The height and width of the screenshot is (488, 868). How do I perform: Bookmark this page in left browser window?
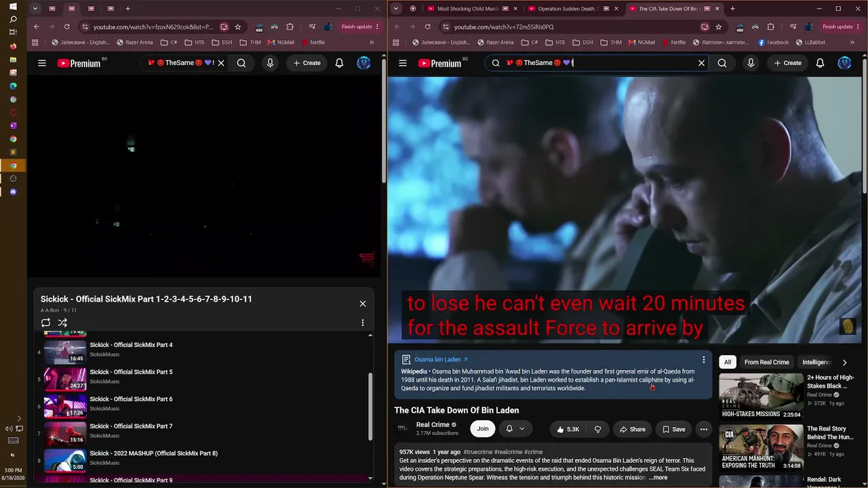point(238,27)
